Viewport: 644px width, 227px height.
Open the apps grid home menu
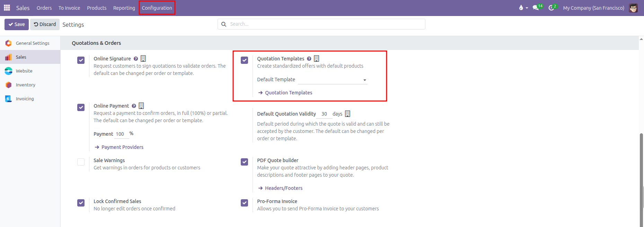[7, 8]
